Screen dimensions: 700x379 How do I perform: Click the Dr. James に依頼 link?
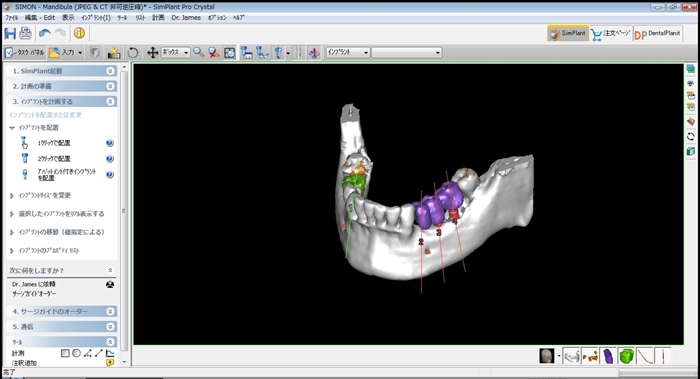(34, 284)
